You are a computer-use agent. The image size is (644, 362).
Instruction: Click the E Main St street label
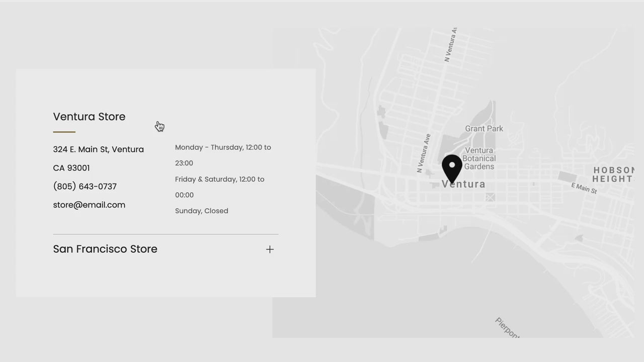tap(584, 188)
